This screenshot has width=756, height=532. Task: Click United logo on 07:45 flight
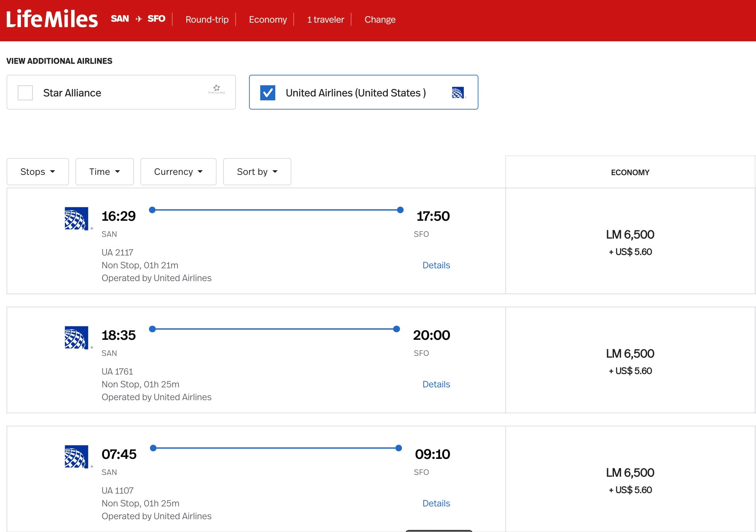click(77, 457)
